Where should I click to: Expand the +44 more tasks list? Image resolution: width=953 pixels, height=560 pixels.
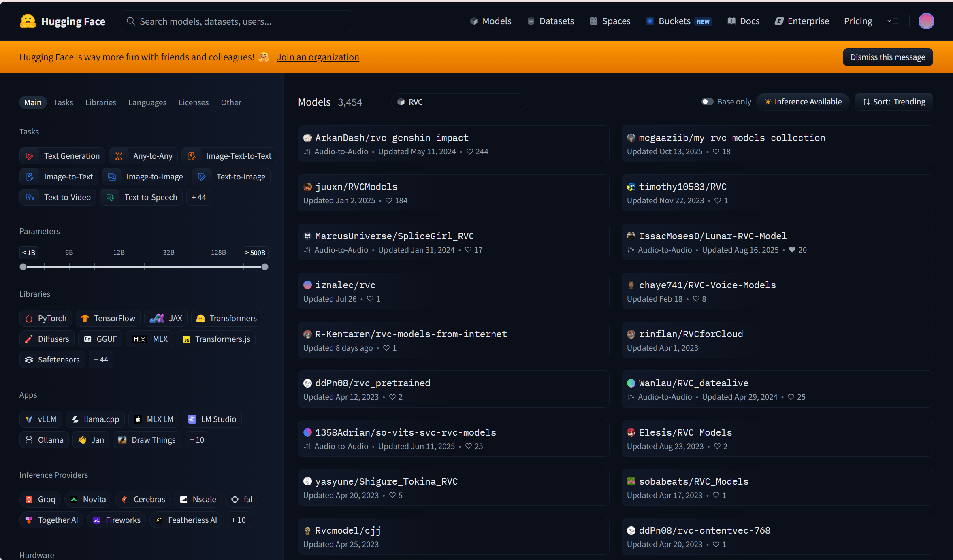tap(198, 197)
